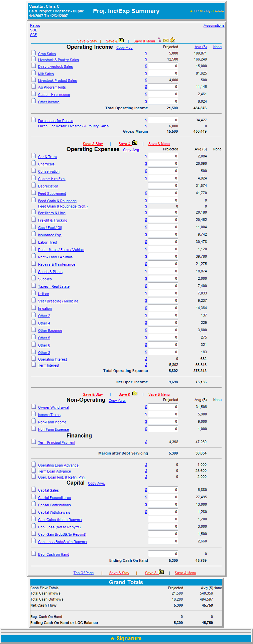Open the note icon beside Seeds & Plants

click(34, 271)
